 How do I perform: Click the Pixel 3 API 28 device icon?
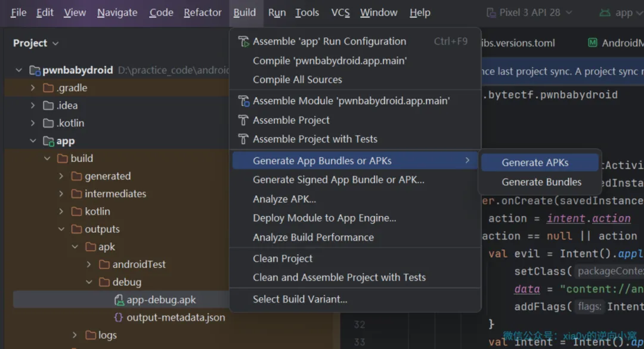click(491, 13)
